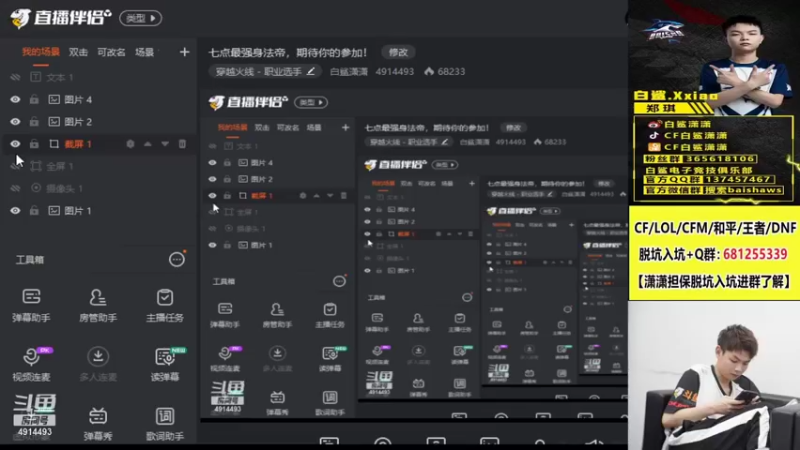Open the 弹幕秀 tool
Viewport: 800px width, 450px height.
coord(98,423)
